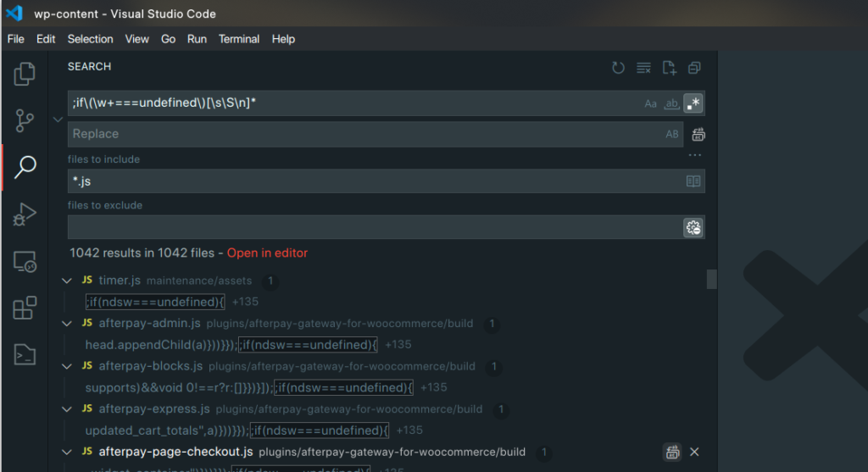Collapse all search results
This screenshot has width=868, height=472.
coord(694,68)
